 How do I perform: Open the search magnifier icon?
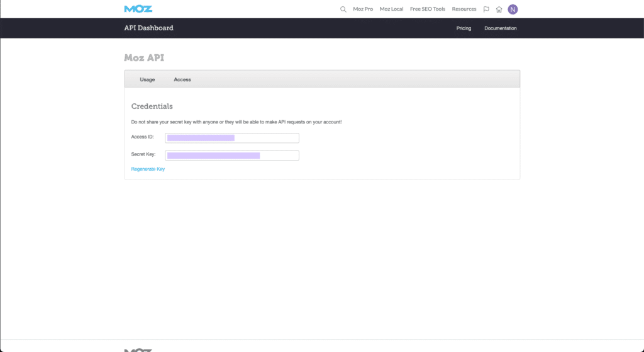[343, 9]
